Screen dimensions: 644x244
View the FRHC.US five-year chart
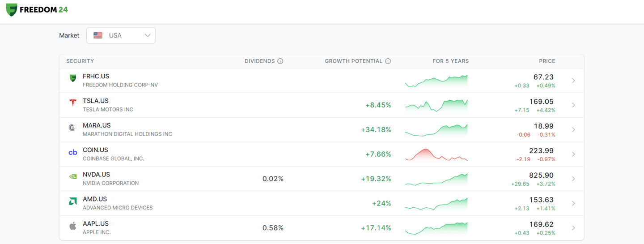[x=436, y=81]
